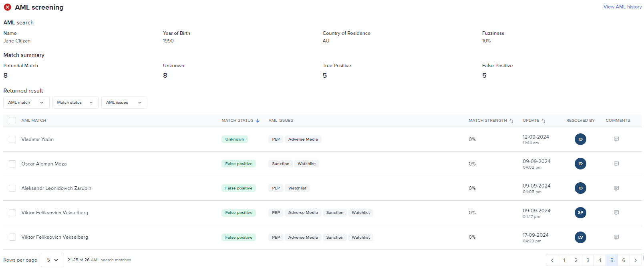
Task: Tick the Oscar Aleman Meza checkbox
Action: tap(12, 164)
